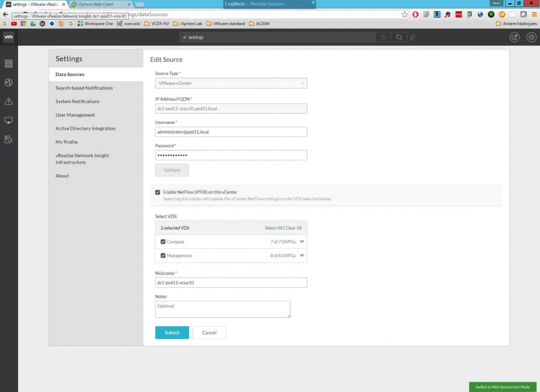The width and height of the screenshot is (540, 392).
Task: Open the alerts triangle icon in sidebar
Action: [9, 101]
